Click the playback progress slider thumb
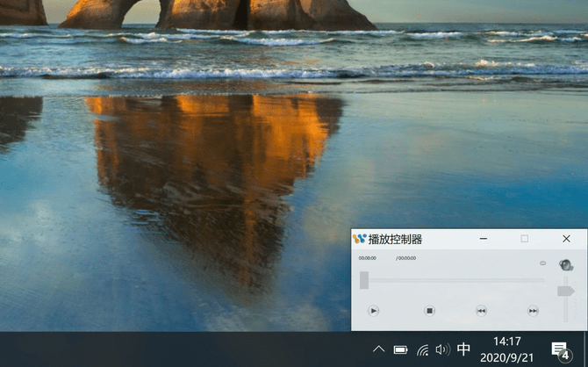The image size is (588, 367). point(364,280)
